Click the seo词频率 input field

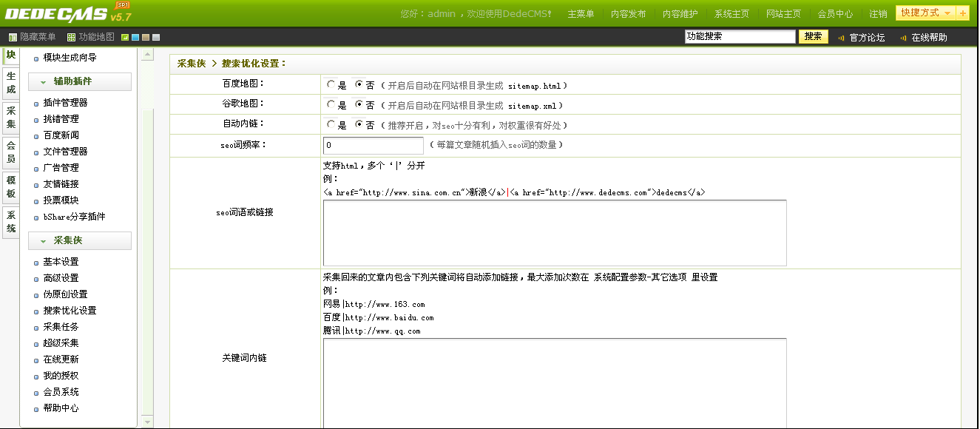coord(373,145)
